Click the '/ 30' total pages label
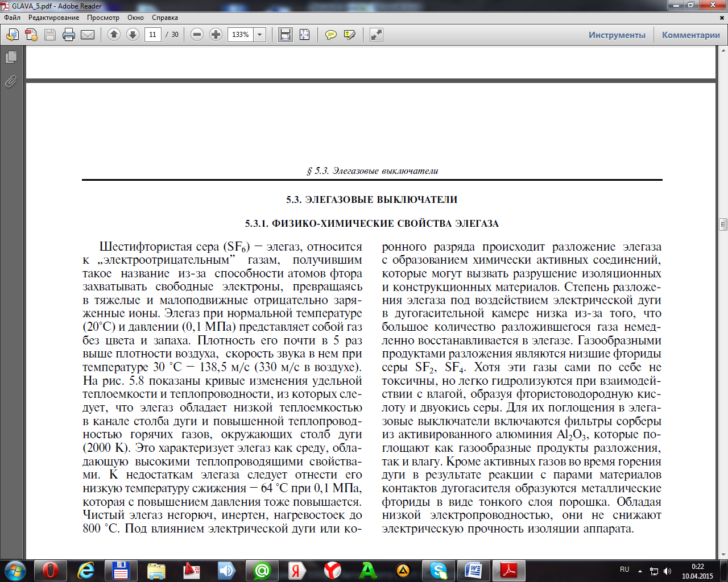Image resolution: width=728 pixels, height=582 pixels. [x=172, y=35]
